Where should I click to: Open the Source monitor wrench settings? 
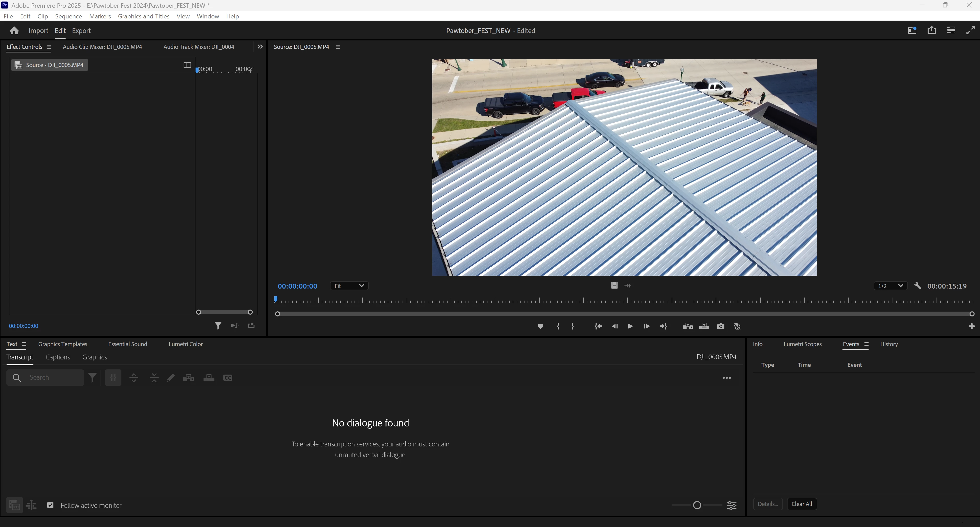tap(918, 286)
